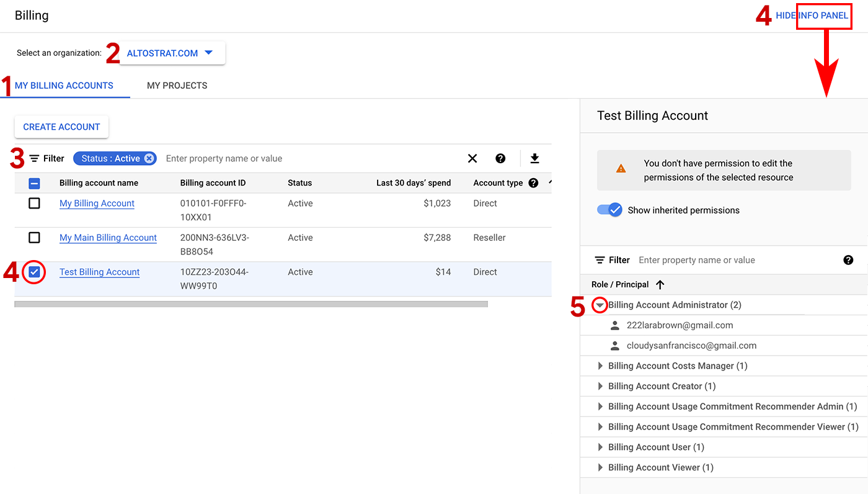Uncheck the Test Billing Account row
This screenshot has width=868, height=494.
(x=34, y=272)
